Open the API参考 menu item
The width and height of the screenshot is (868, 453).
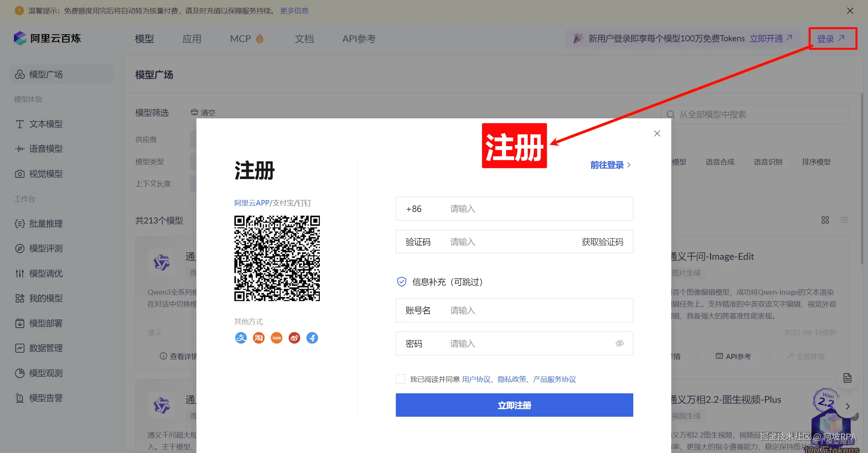359,39
